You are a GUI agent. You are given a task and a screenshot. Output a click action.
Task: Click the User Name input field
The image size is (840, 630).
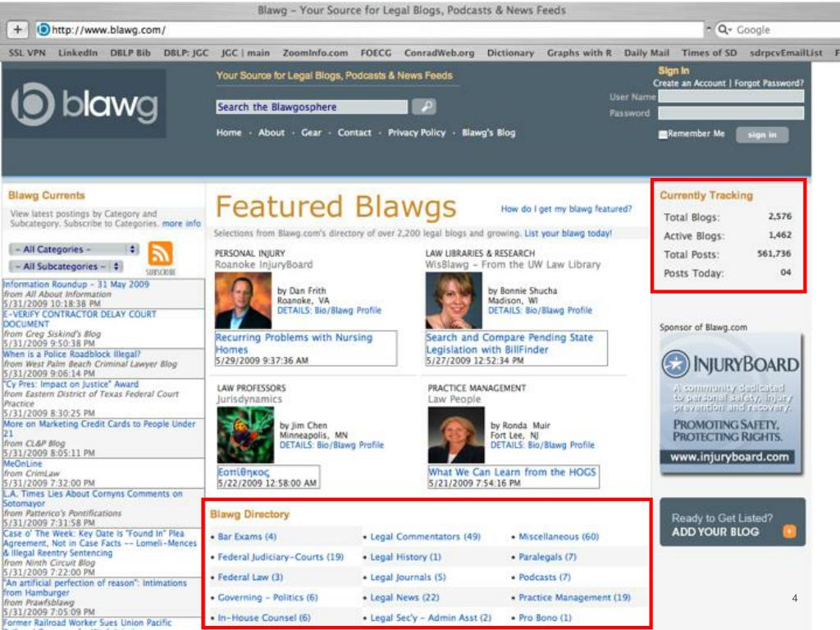[x=731, y=97]
